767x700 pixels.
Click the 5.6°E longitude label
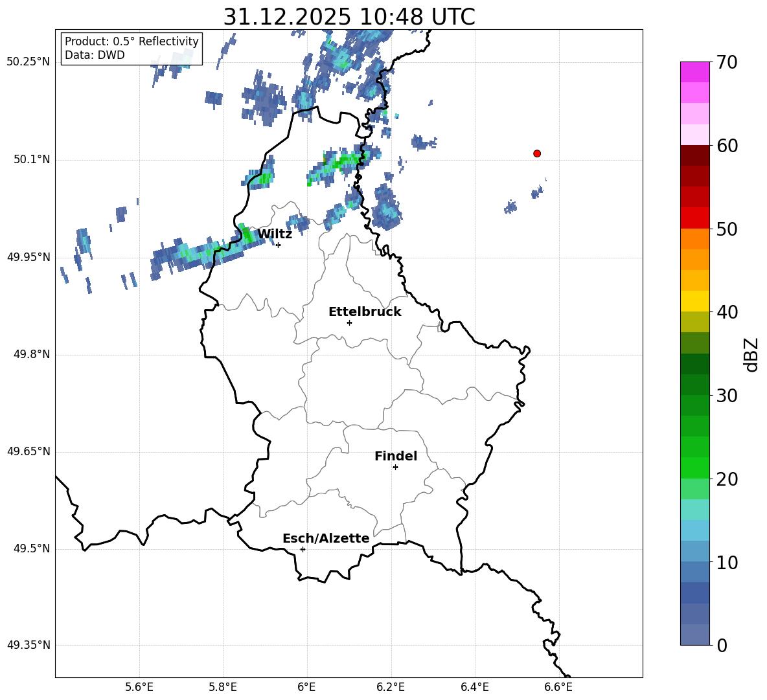click(x=139, y=687)
